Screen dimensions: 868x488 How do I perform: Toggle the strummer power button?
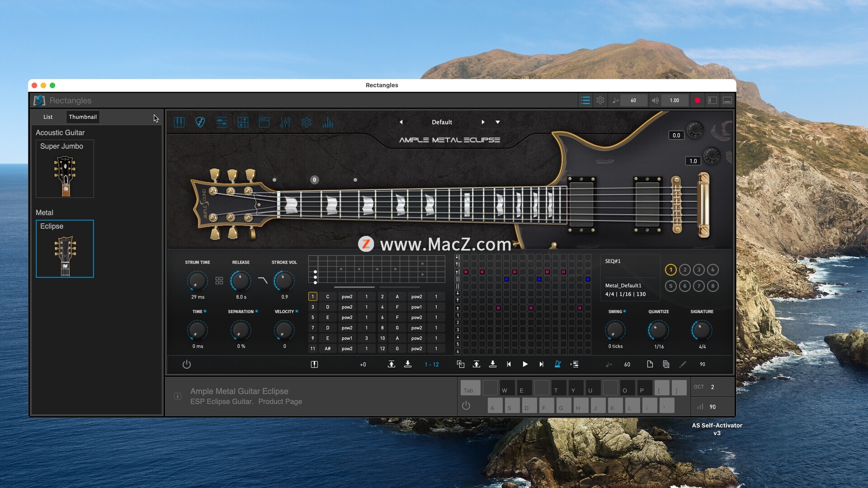pos(187,364)
